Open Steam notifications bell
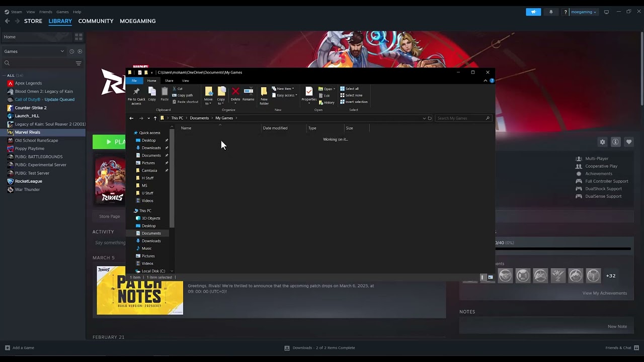 pyautogui.click(x=551, y=12)
